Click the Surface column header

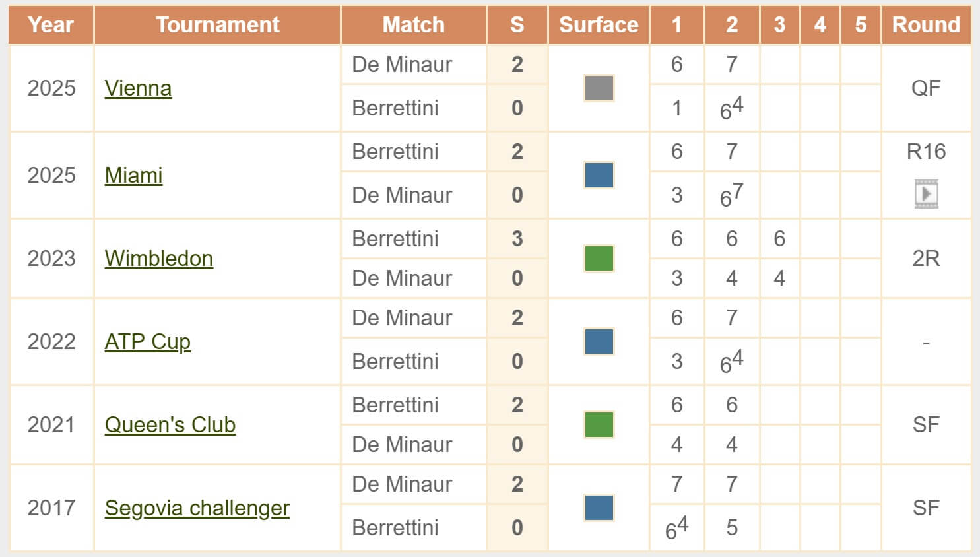click(598, 24)
